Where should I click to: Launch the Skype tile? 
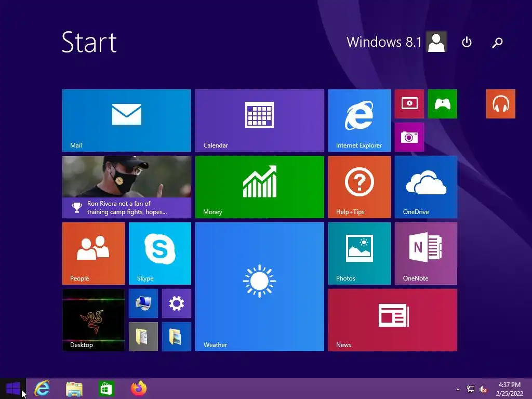[x=160, y=254]
